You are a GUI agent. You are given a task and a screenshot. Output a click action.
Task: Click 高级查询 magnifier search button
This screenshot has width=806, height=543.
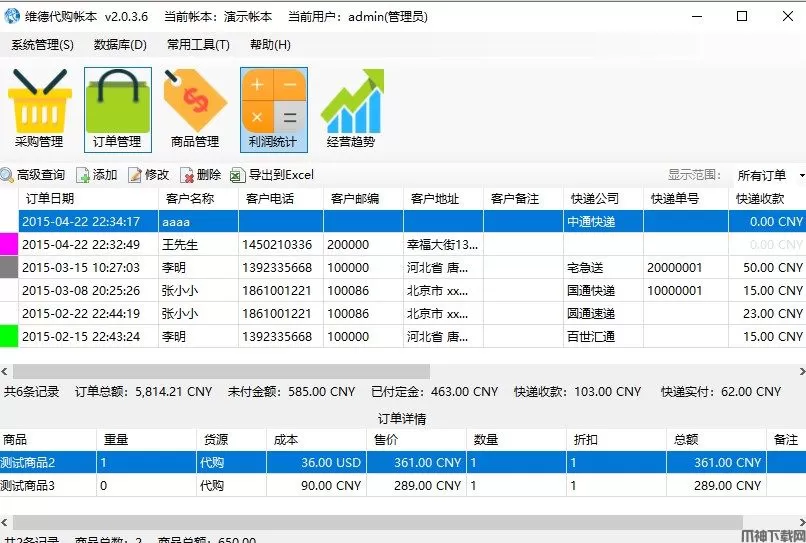click(x=33, y=175)
